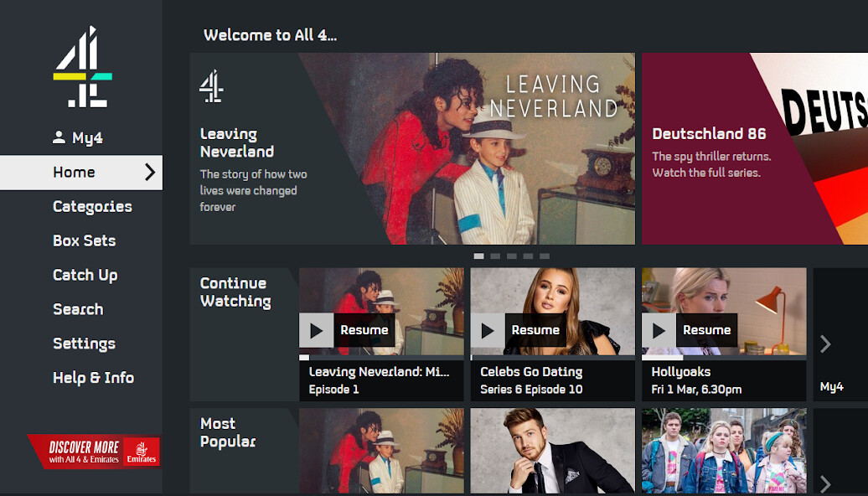Select fourth carousel pagination dot
Viewport: 868px width, 496px height.
click(528, 256)
